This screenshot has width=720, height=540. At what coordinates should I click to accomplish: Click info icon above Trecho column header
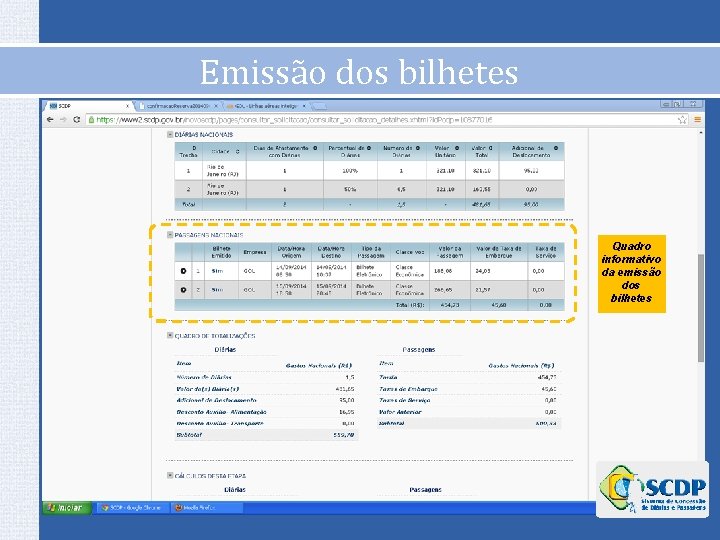click(194, 148)
